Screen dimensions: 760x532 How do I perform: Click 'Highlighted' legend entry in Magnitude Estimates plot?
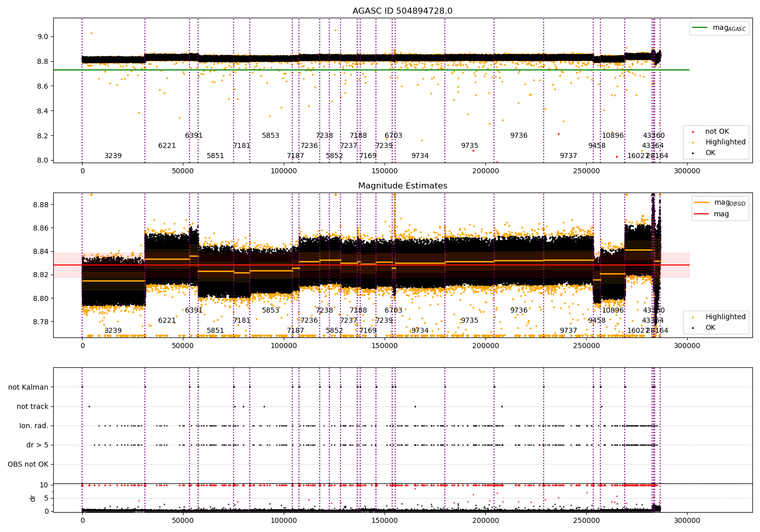719,317
